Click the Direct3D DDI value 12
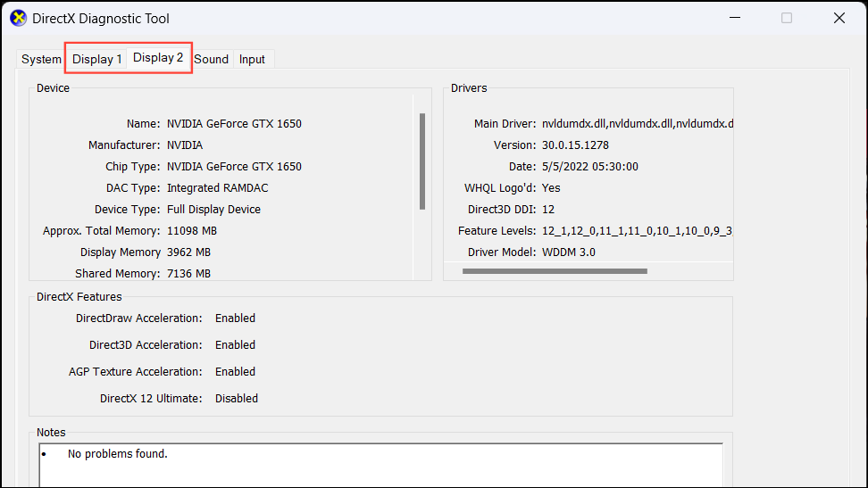 tap(548, 210)
